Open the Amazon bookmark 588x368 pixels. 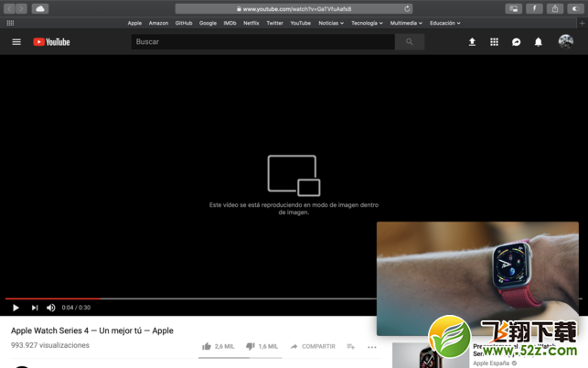pyautogui.click(x=158, y=23)
